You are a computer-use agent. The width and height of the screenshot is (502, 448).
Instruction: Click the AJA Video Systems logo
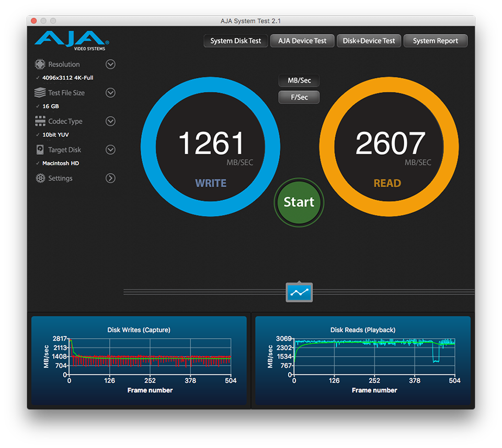pos(72,41)
